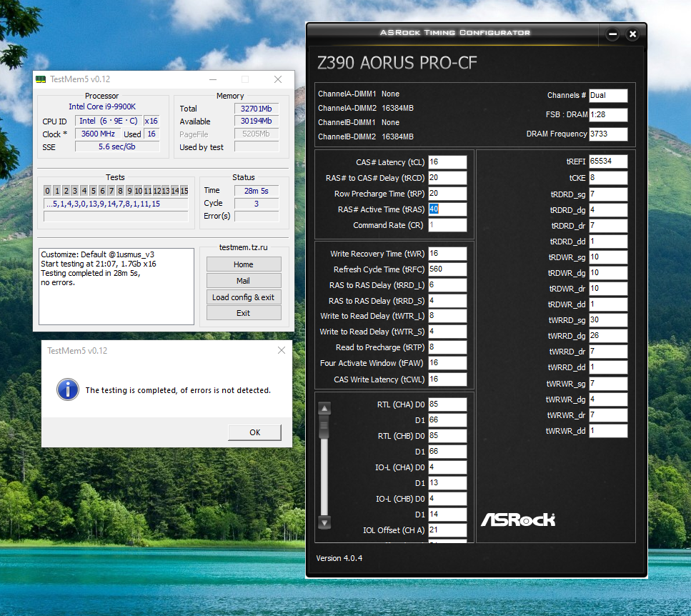Click the IO-L (CHB) D1 value field
The height and width of the screenshot is (616, 691).
click(447, 515)
